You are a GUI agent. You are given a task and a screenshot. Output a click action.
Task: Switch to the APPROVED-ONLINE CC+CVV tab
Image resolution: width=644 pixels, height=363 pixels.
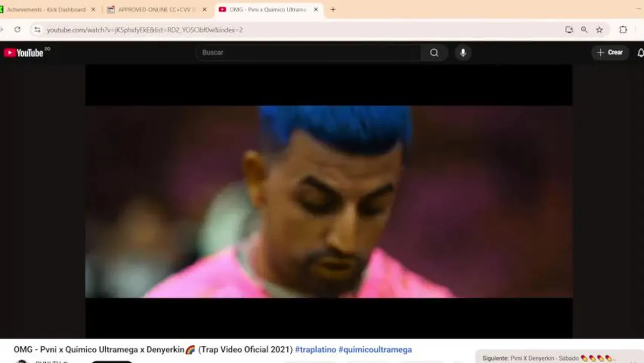(x=156, y=10)
